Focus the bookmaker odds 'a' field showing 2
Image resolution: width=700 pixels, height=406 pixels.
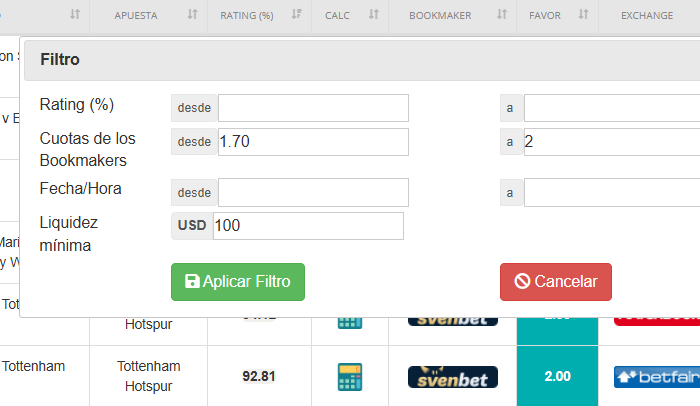click(x=610, y=142)
